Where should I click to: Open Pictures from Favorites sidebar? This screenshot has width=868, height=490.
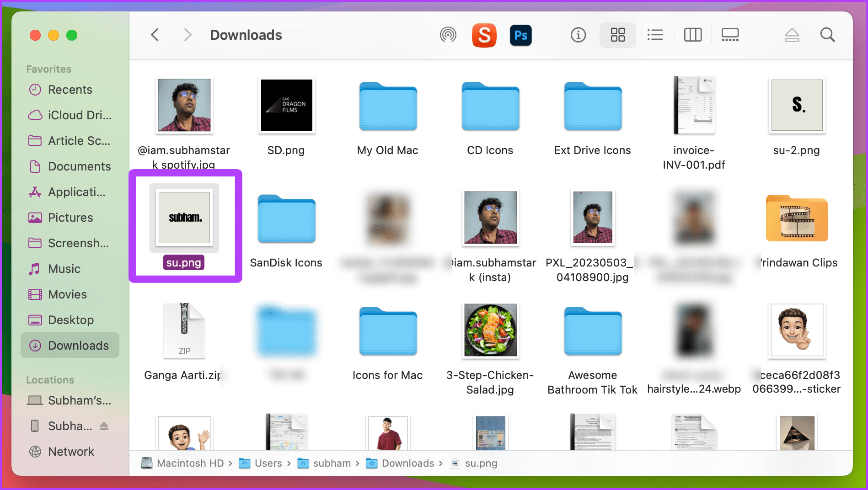coord(70,218)
